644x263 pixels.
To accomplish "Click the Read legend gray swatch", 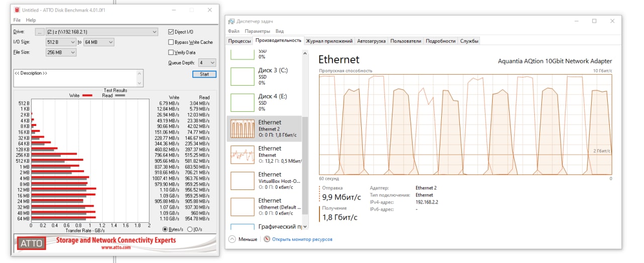I will [120, 95].
